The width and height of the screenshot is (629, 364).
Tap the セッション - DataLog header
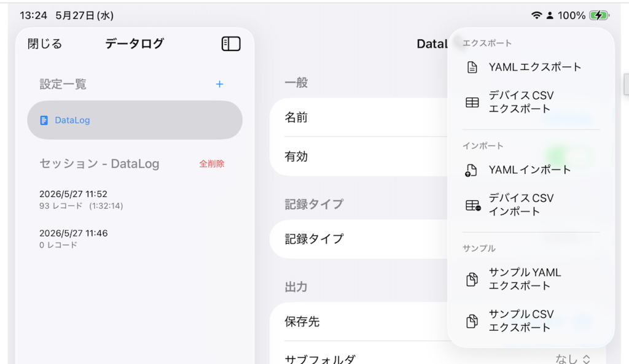pyautogui.click(x=100, y=163)
